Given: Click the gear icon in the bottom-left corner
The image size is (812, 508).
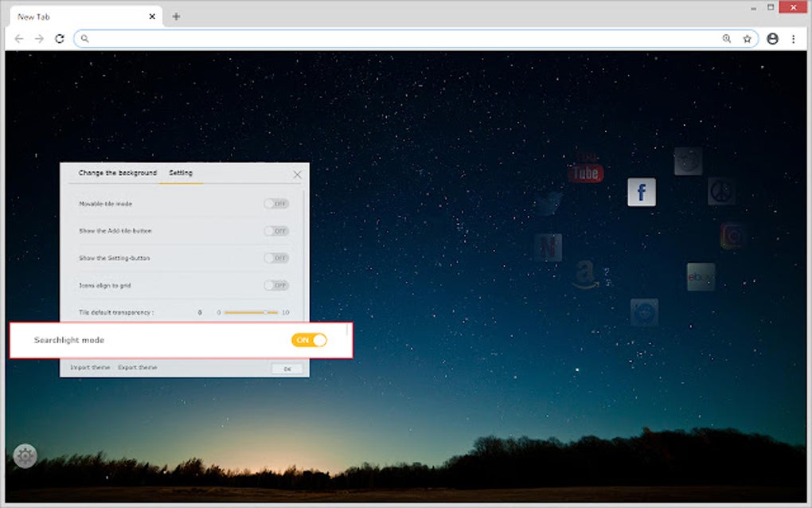Looking at the screenshot, I should [x=25, y=455].
